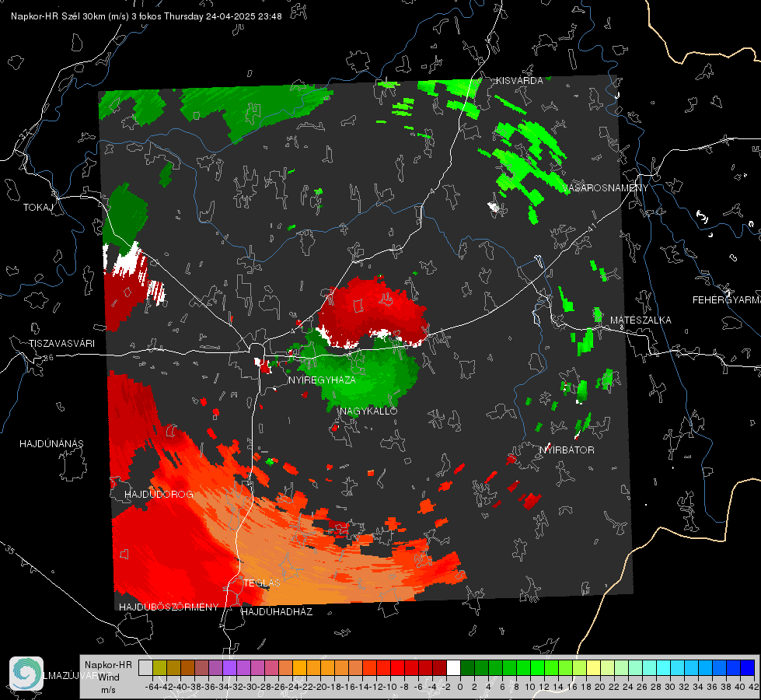Select the HAJDÚHADHÁZ city label
The height and width of the screenshot is (700, 761).
point(277,612)
